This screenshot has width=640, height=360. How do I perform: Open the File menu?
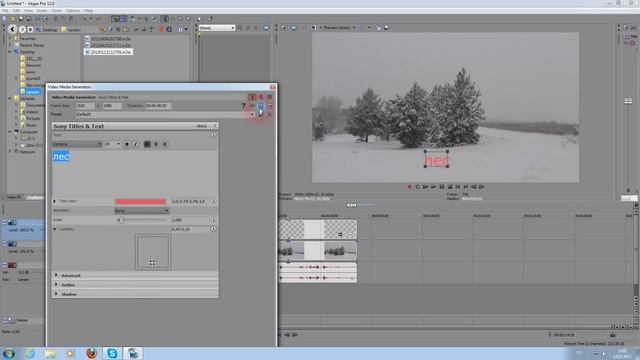point(5,11)
